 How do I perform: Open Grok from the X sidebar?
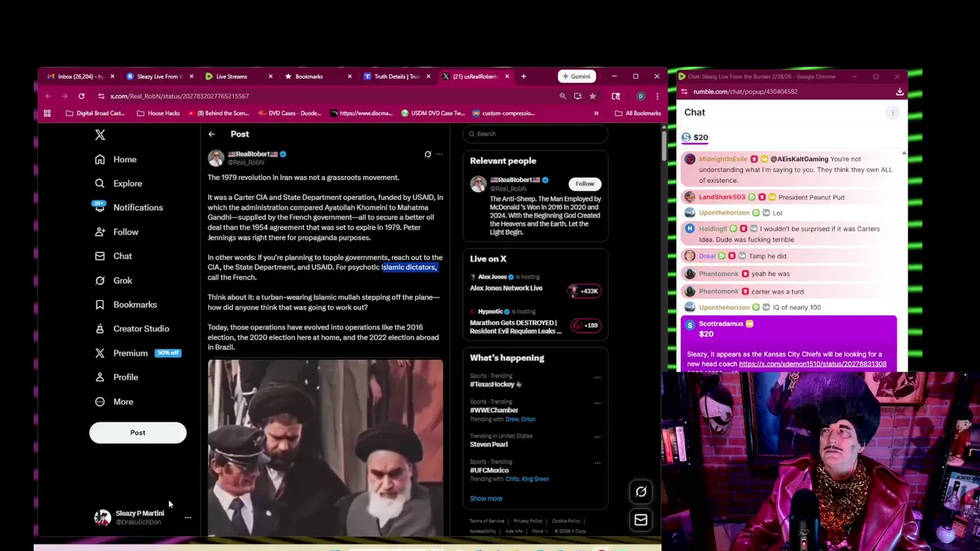(113, 281)
